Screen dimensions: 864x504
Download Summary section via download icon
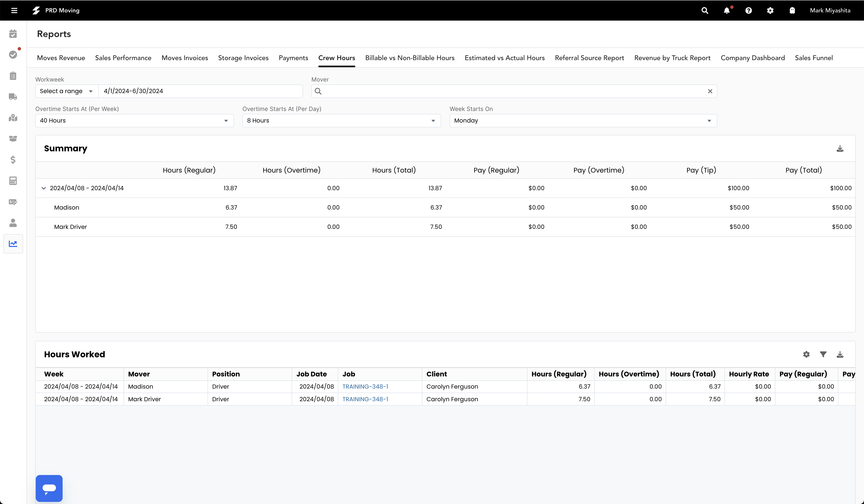tap(840, 148)
